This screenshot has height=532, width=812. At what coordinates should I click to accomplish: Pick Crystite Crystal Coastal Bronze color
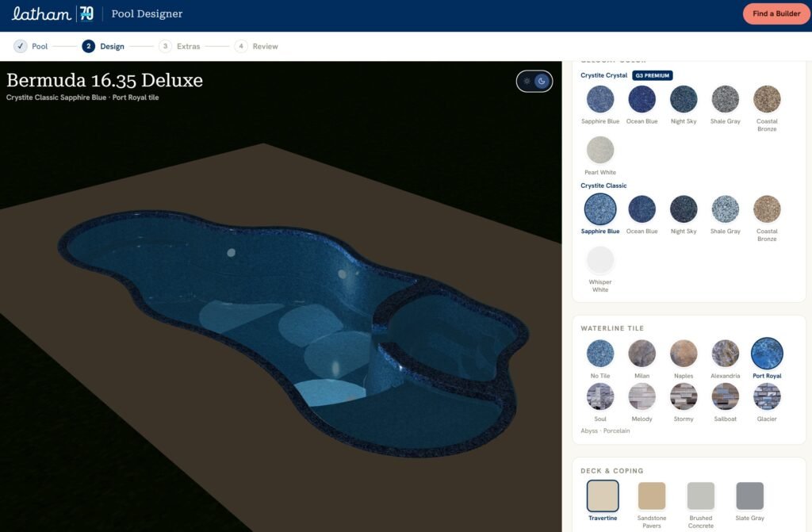(767, 99)
